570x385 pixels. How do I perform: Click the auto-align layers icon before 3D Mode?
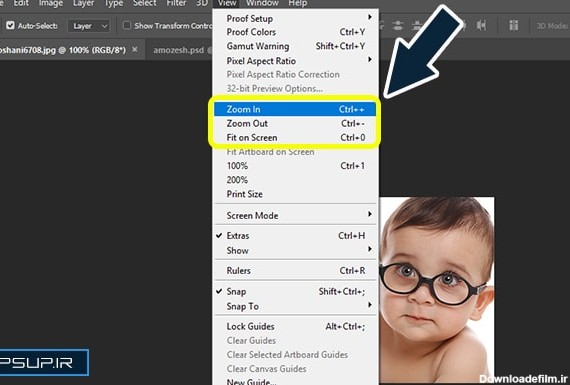514,25
